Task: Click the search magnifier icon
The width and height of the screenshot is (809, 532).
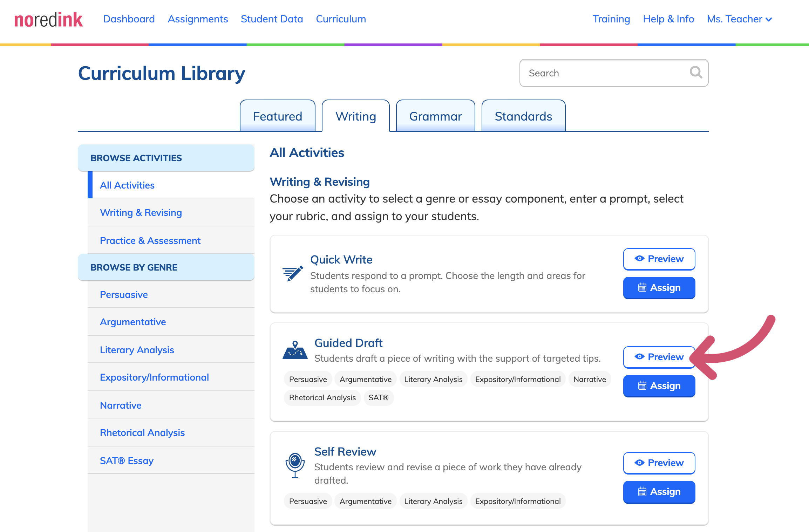Action: pos(696,73)
